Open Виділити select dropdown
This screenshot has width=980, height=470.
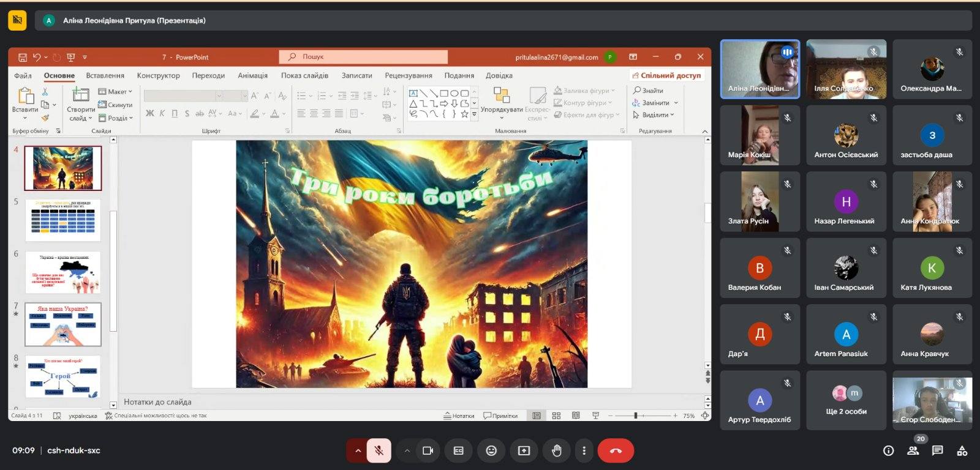click(654, 115)
